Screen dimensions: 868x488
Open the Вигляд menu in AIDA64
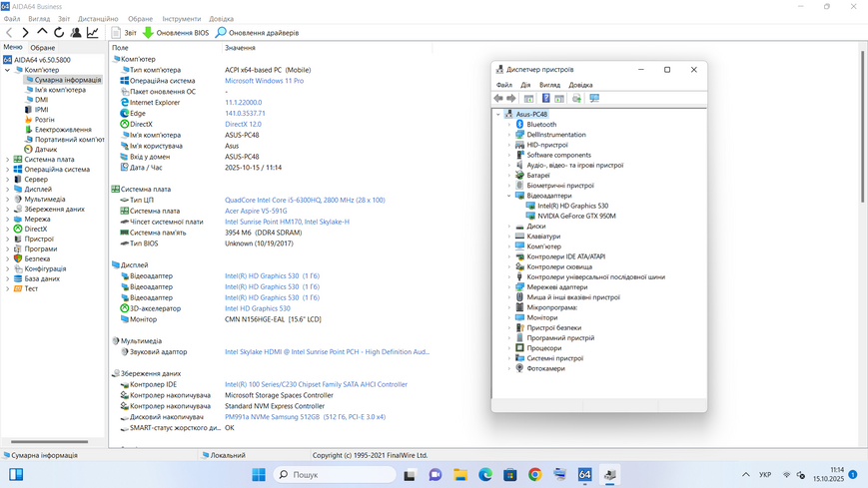pyautogui.click(x=39, y=19)
